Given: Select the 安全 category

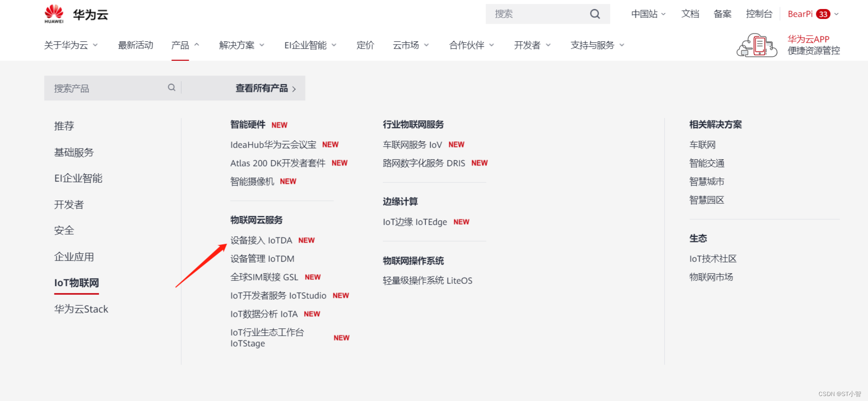Looking at the screenshot, I should (x=64, y=230).
